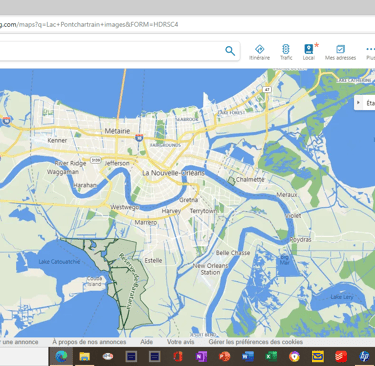
Task: Click the Gretna map label
Action: point(189,200)
